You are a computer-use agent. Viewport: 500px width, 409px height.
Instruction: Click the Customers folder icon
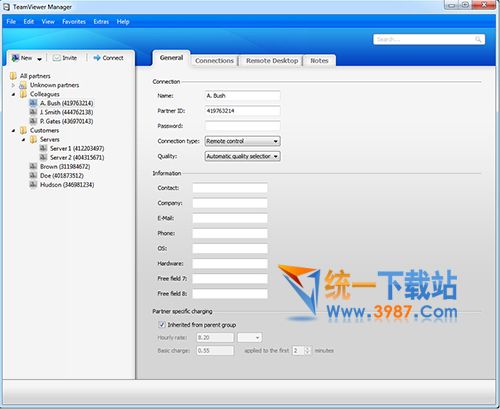(23, 130)
